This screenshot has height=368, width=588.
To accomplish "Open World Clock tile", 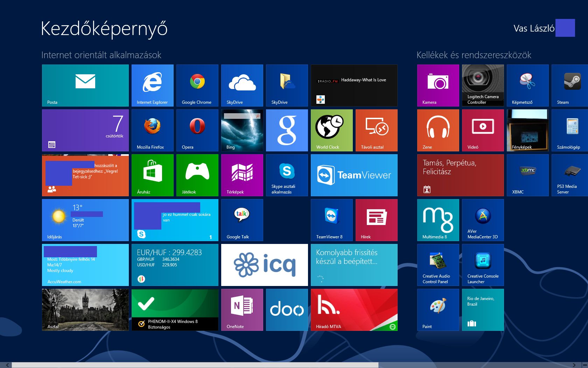I will [332, 130].
